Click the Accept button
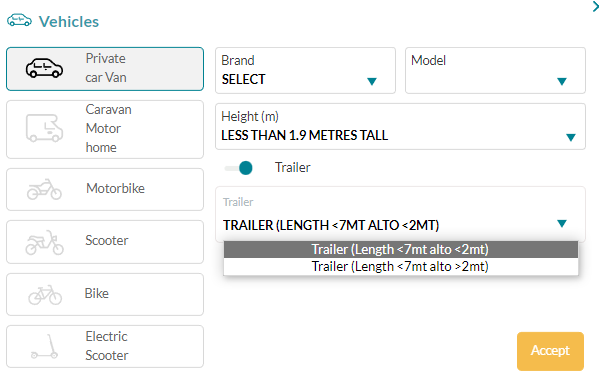Screen dimensions: 599x385 (550, 351)
